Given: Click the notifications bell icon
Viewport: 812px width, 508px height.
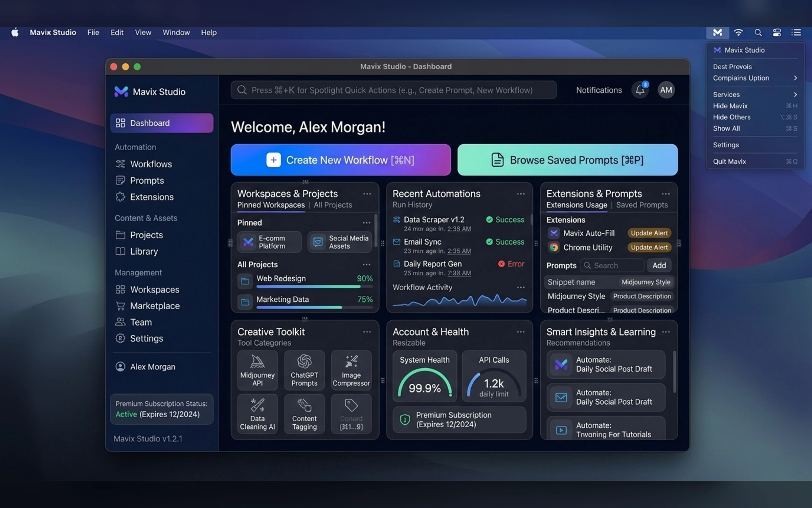Looking at the screenshot, I should point(640,90).
